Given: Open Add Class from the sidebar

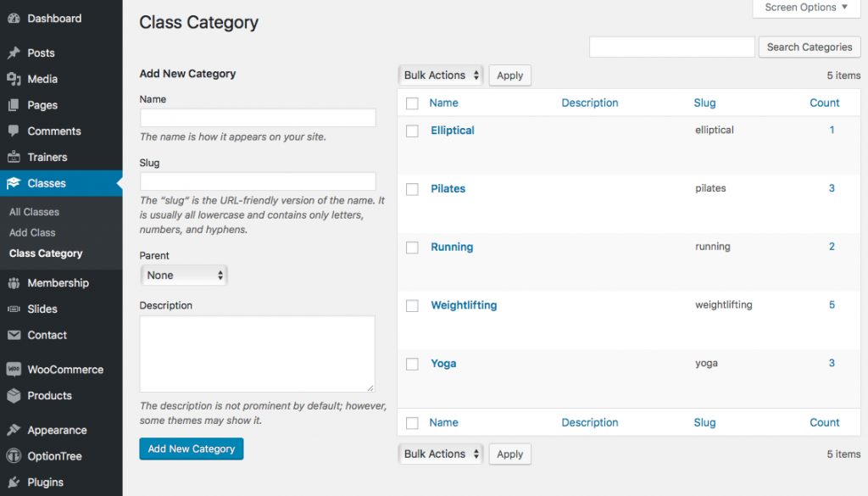Looking at the screenshot, I should coord(31,232).
